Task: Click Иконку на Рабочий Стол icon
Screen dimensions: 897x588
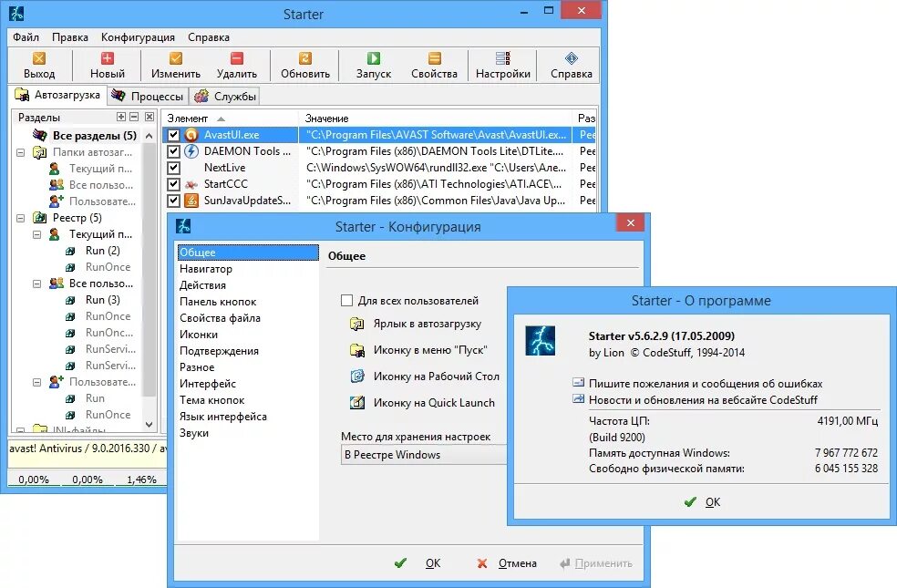Action: 357,377
